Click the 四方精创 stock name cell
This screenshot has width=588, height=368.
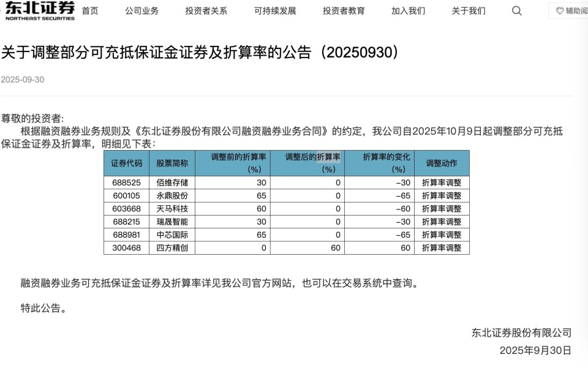pos(171,247)
